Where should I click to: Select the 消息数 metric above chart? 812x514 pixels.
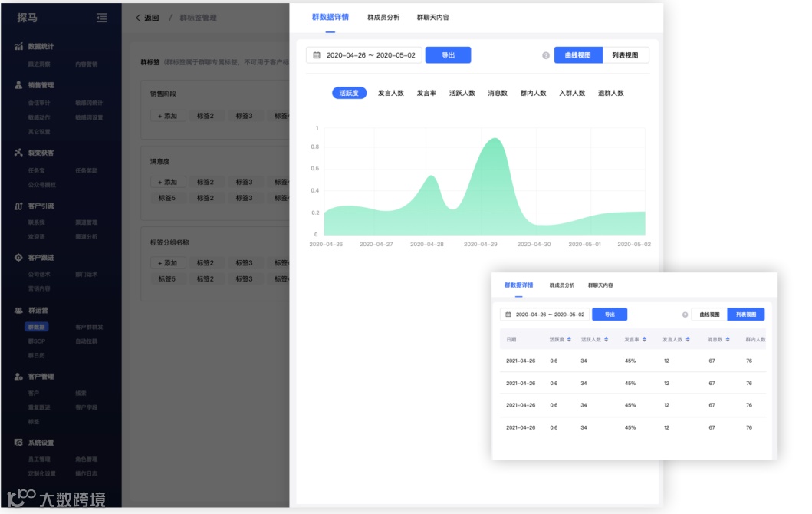pos(497,94)
